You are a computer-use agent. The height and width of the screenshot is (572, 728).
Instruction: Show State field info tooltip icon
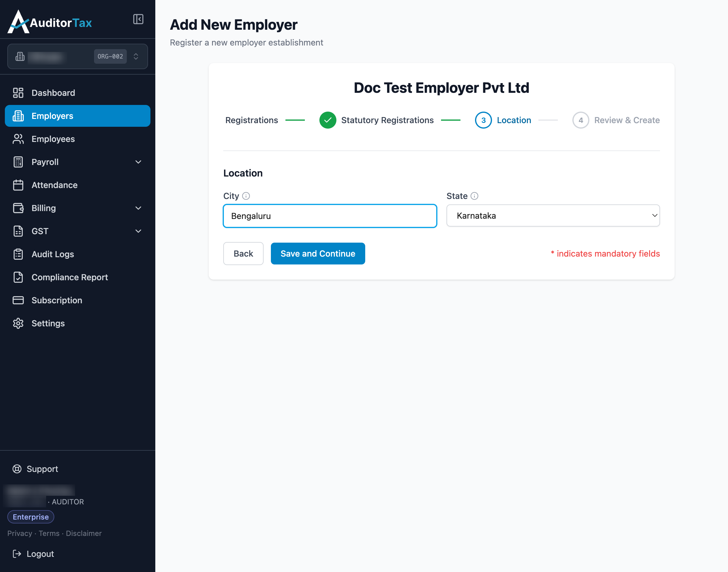[x=474, y=196]
